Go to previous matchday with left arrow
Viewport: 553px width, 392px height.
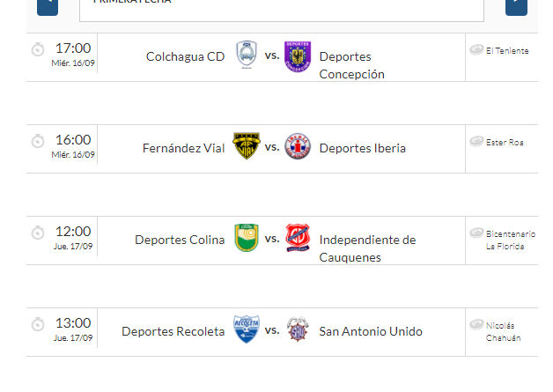click(48, 6)
